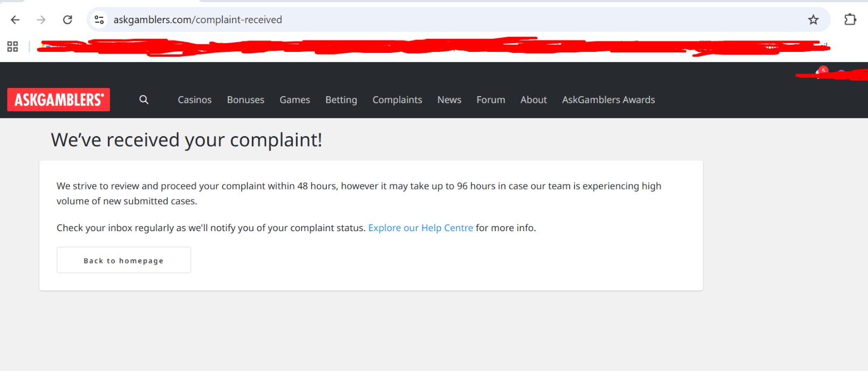The height and width of the screenshot is (371, 868).
Task: Open the site search magnifier icon
Action: click(144, 99)
